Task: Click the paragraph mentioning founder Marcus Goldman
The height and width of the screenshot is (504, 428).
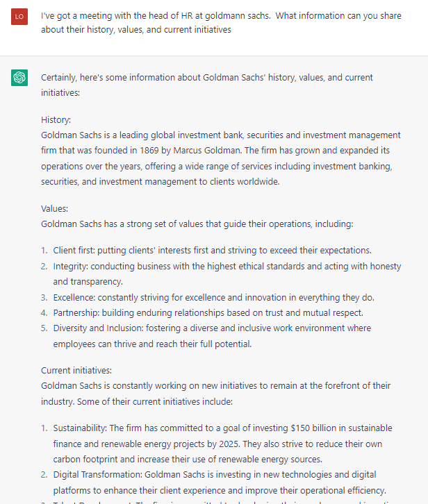Action: (221, 158)
